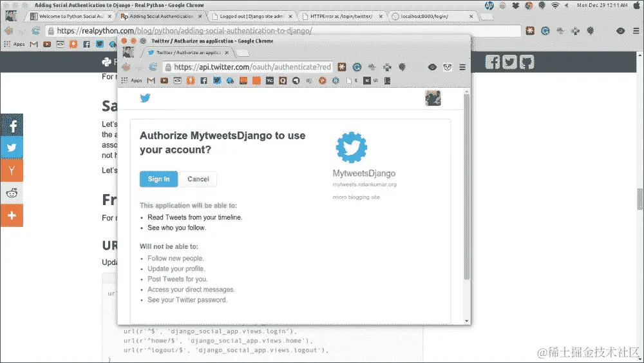Open Apps shortcut in popup bookmarks bar
644x363 pixels.
pyautogui.click(x=131, y=81)
